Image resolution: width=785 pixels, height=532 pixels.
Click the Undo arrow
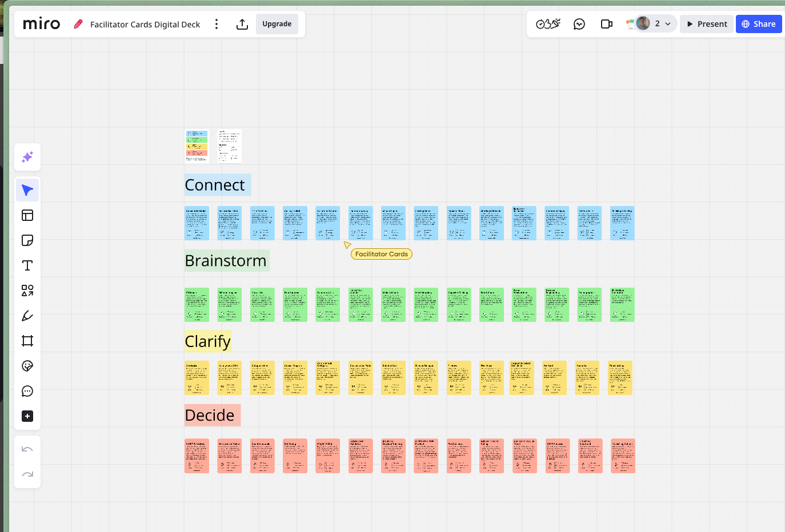[27, 449]
